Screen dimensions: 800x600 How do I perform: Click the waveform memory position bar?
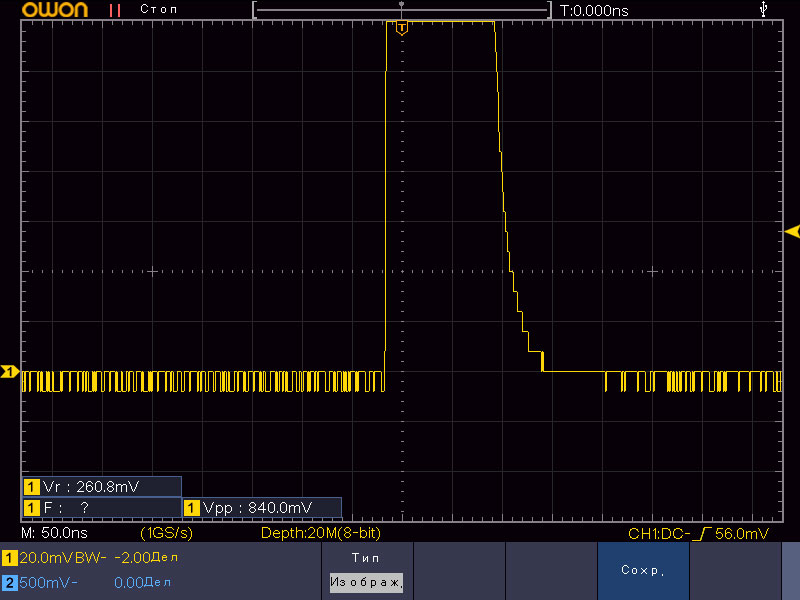(x=401, y=10)
